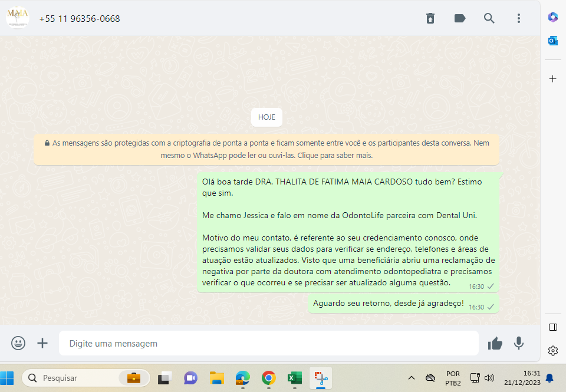
Task: Open contact info for +55 11 96356-0668
Action: pyautogui.click(x=80, y=19)
